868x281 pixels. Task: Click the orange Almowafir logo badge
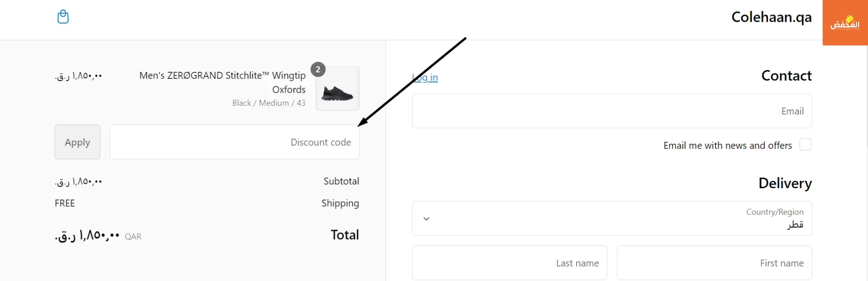coord(845,23)
